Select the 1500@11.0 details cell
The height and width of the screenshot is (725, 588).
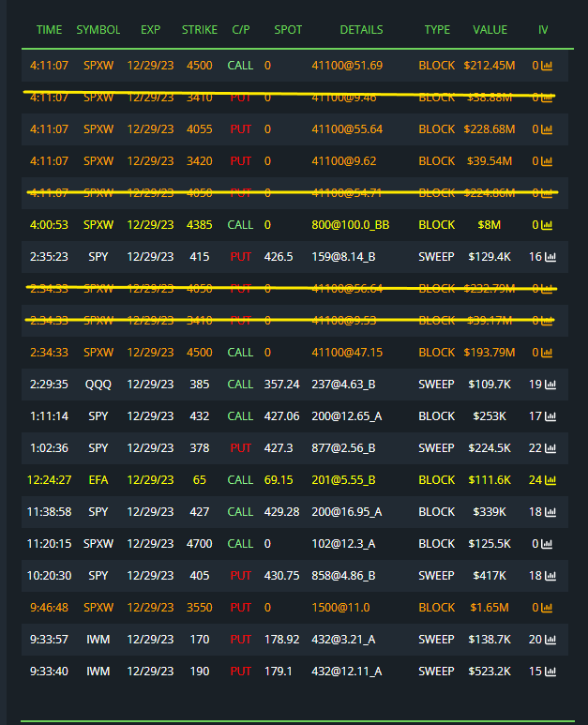[x=340, y=608]
